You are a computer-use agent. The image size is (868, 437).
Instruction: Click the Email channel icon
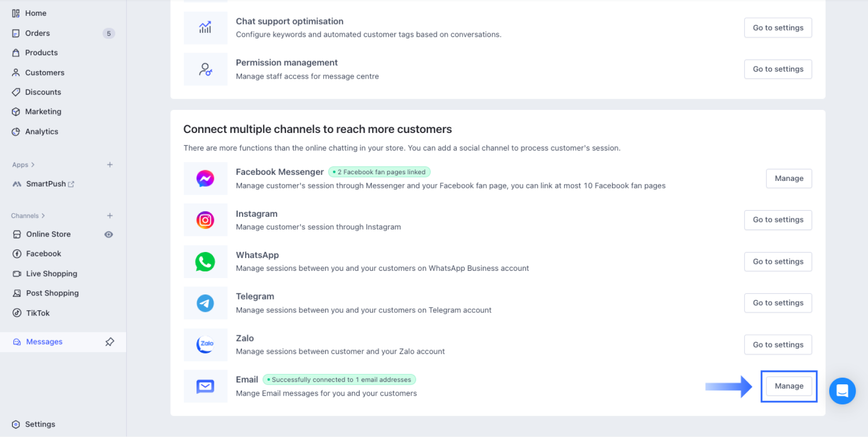(x=205, y=386)
